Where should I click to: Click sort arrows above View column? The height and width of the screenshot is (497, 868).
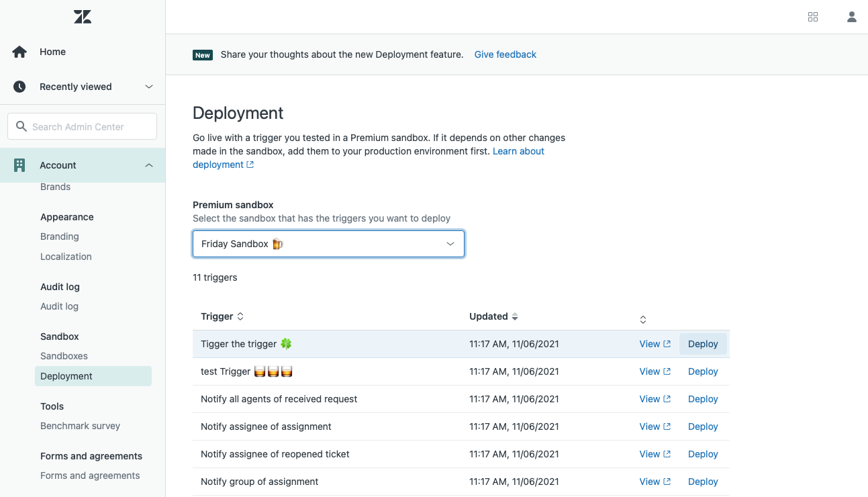click(642, 320)
